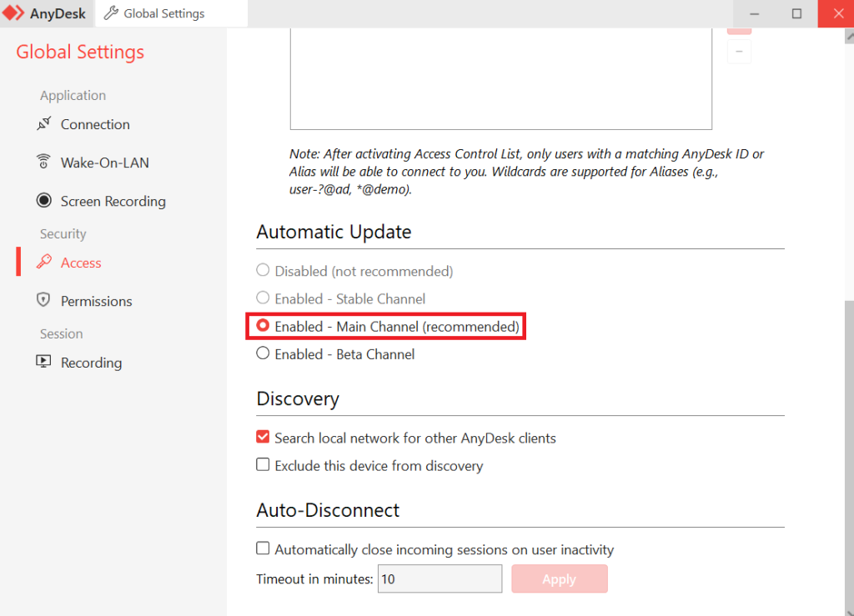Click the wrench icon on Global Settings tab
The image size is (854, 616).
(111, 13)
